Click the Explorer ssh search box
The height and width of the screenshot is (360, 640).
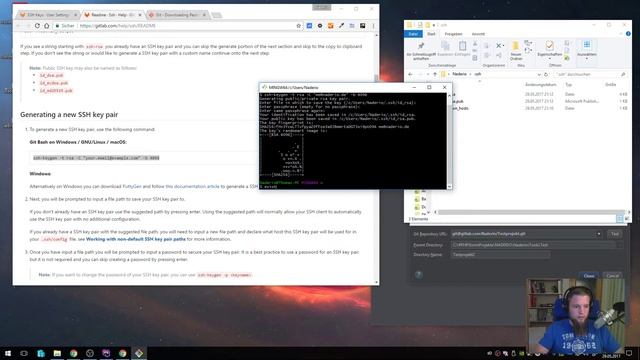[589, 74]
